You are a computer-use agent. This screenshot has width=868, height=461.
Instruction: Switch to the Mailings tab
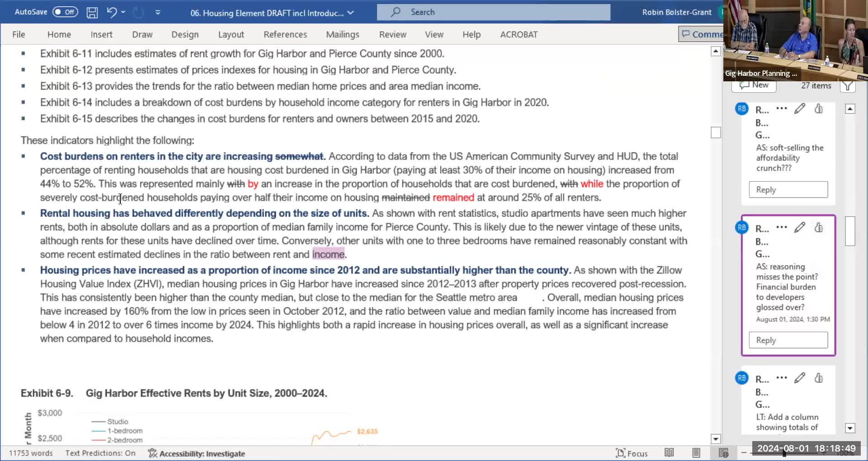click(x=343, y=34)
